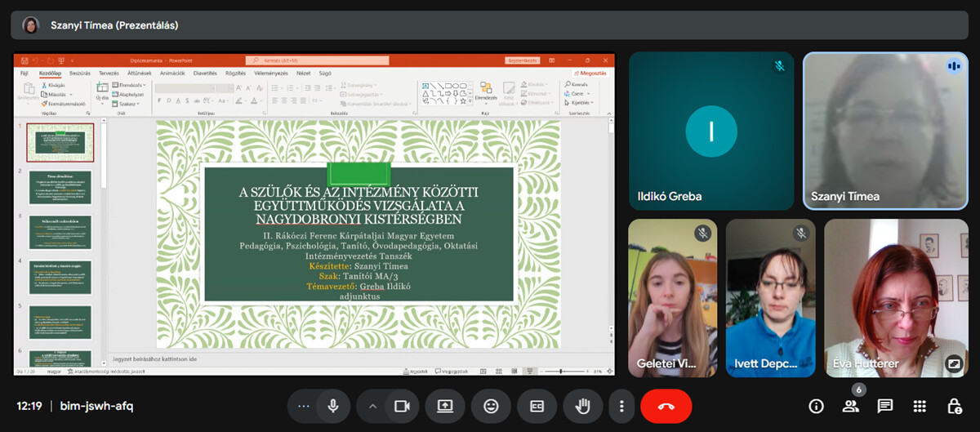
Task: Open the pill-shaped ellipsis menu beside the microphone
Action: coord(304,406)
